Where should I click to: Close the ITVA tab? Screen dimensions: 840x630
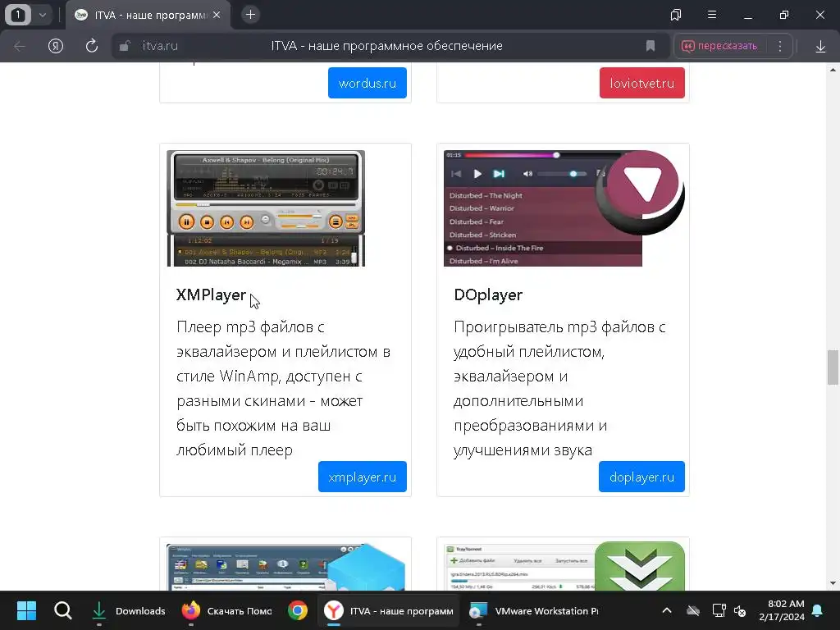217,15
